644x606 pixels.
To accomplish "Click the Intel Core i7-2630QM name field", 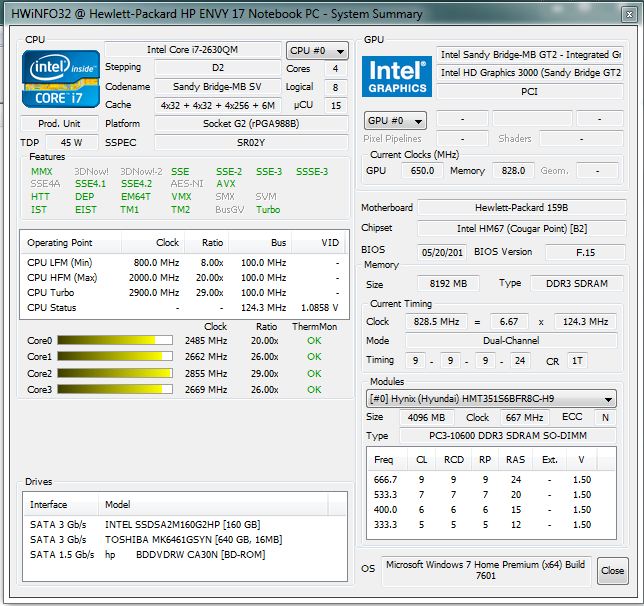I will click(193, 50).
